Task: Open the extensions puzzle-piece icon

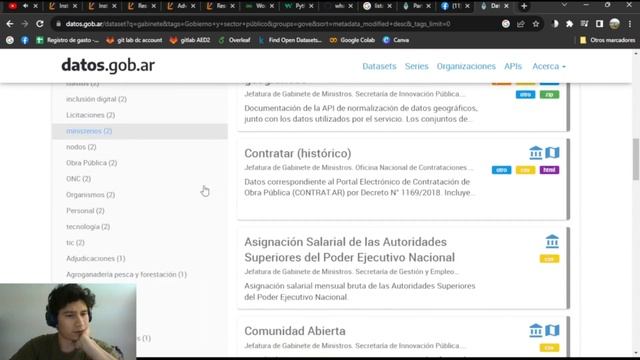Action: pos(569,24)
